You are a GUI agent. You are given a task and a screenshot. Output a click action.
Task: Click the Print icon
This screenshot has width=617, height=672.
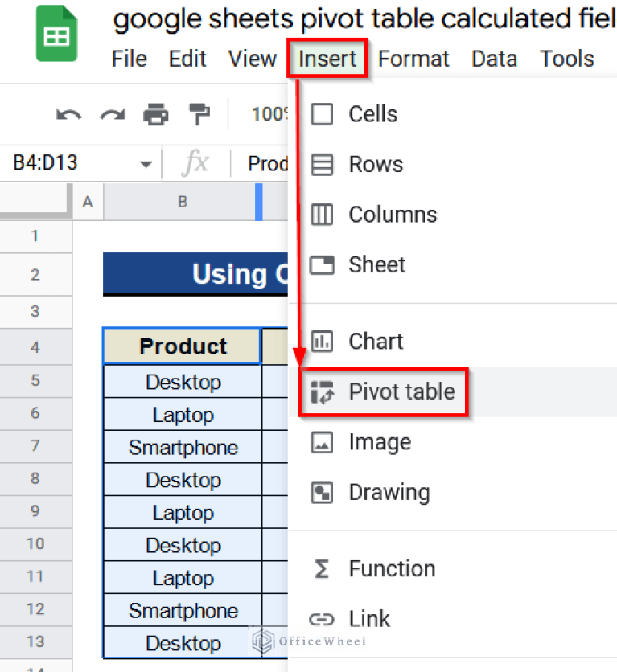[155, 114]
